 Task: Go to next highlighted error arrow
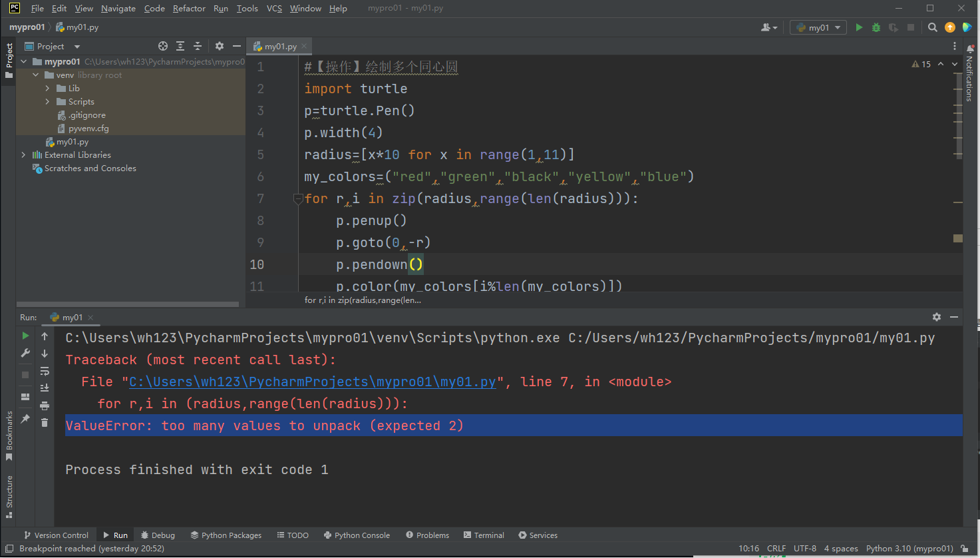955,64
